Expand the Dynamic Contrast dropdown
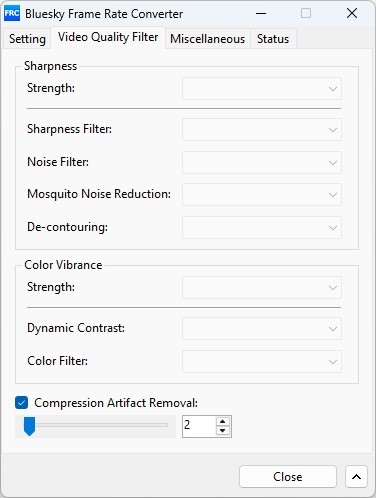The height and width of the screenshot is (498, 376). tap(262, 328)
